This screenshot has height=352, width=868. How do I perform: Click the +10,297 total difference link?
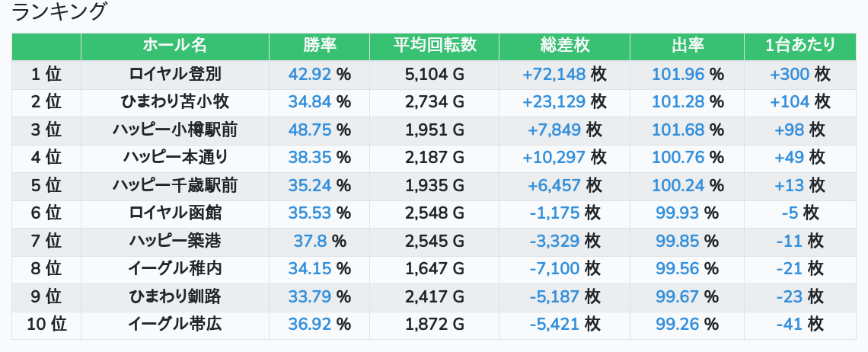[x=554, y=158]
